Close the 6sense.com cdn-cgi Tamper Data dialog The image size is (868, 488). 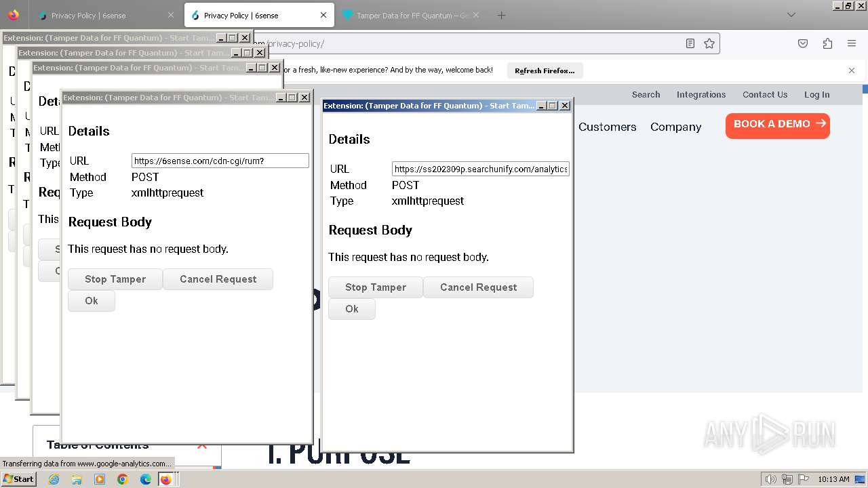pyautogui.click(x=304, y=98)
